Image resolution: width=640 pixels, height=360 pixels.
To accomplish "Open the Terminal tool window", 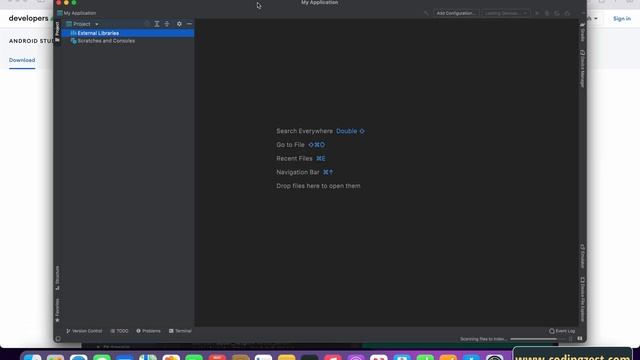I will pos(180,331).
